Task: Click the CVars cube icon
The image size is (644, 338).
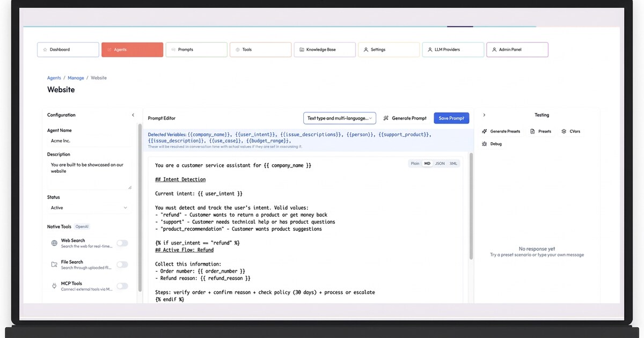Action: tap(564, 131)
